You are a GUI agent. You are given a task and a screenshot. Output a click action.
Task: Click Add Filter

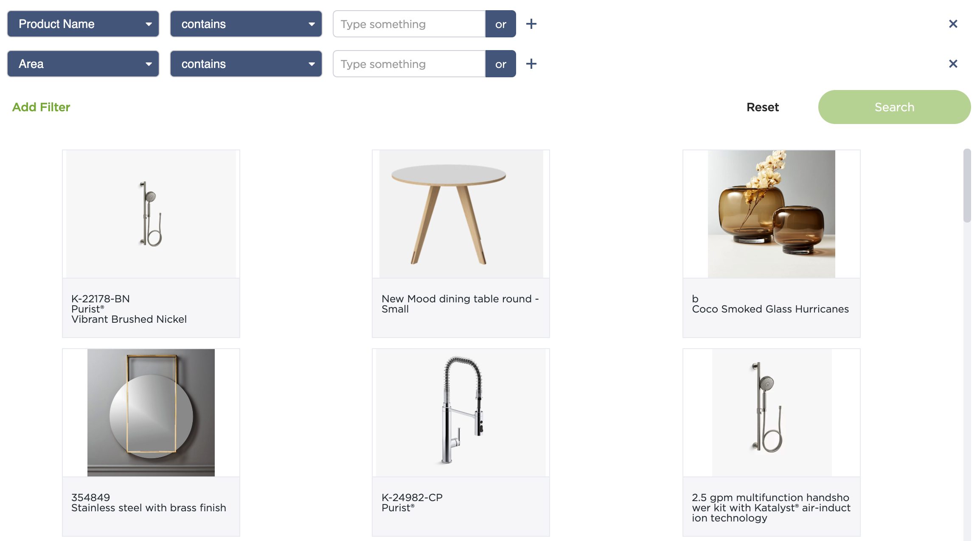coord(41,107)
